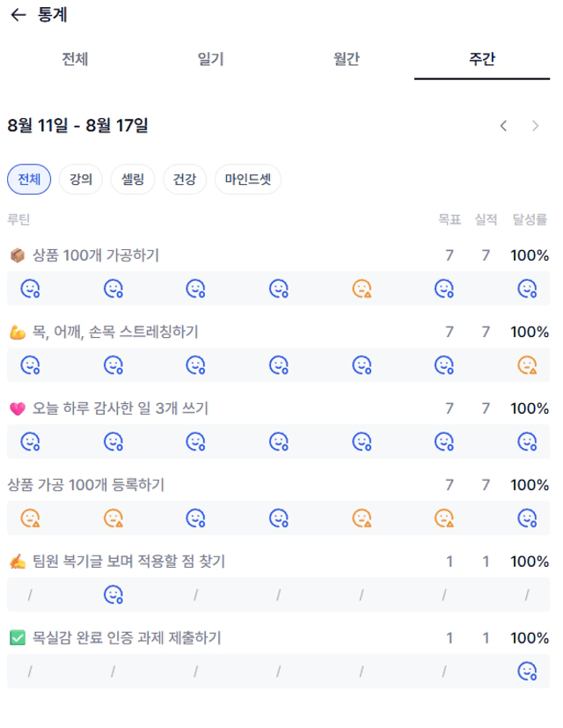Go to previous week with left chevron
563x728 pixels.
pyautogui.click(x=503, y=126)
